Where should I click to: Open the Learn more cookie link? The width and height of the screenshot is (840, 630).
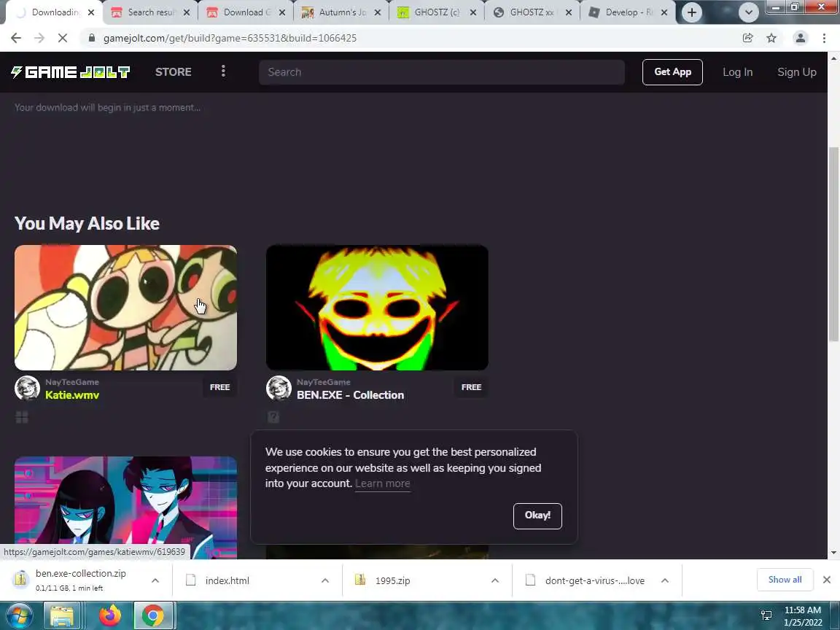coord(383,483)
